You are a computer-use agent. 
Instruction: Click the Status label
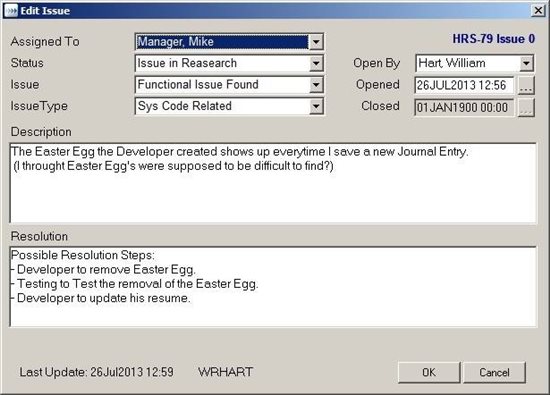pos(27,63)
